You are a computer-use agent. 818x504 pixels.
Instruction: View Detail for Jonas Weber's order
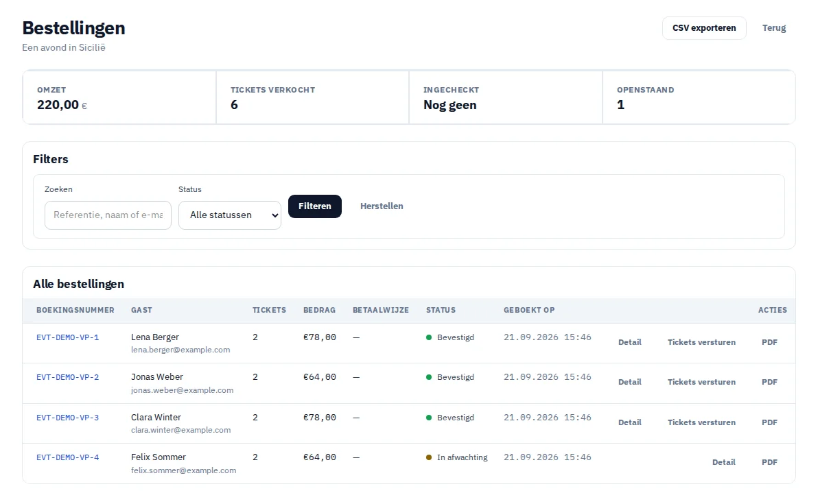[630, 382]
